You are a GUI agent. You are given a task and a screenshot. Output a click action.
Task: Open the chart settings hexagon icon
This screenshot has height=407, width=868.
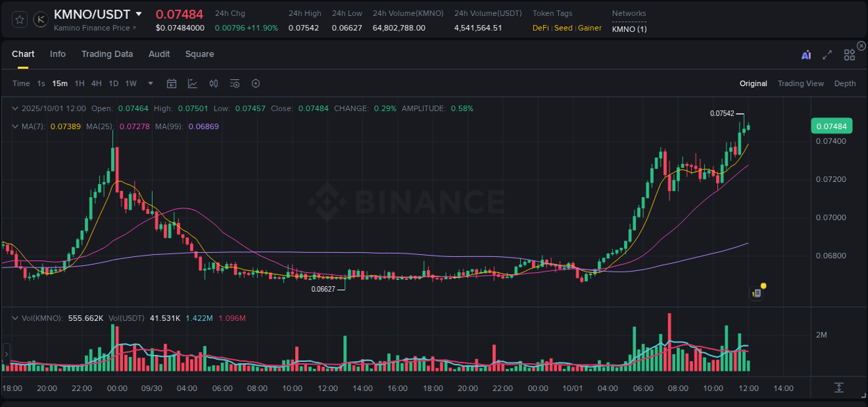pyautogui.click(x=256, y=83)
